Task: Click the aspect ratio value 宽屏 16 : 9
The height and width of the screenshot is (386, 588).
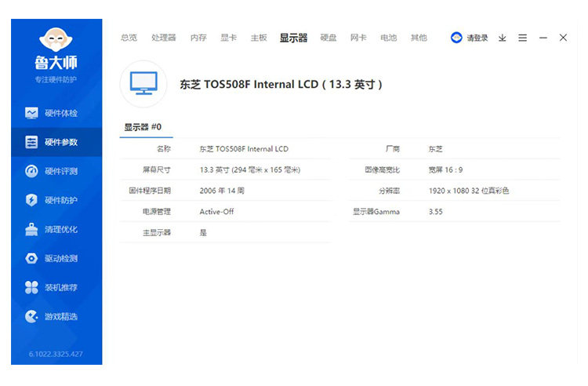Action: (x=445, y=170)
